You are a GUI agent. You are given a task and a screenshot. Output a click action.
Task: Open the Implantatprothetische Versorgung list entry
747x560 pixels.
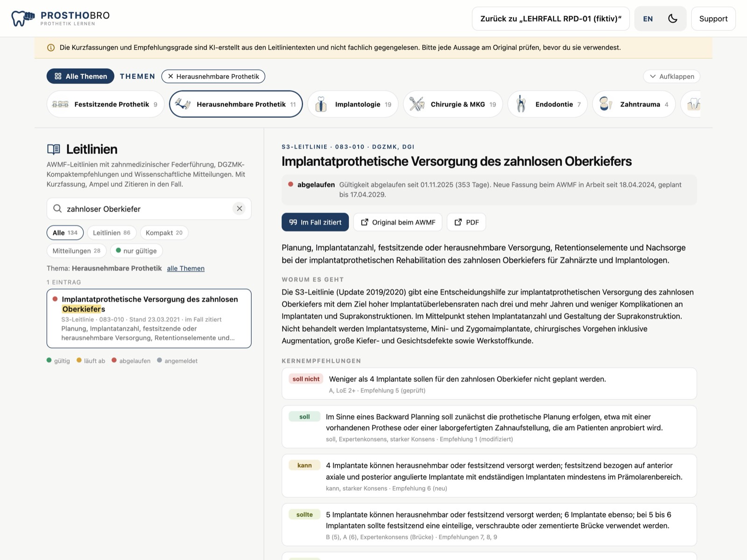point(149,319)
